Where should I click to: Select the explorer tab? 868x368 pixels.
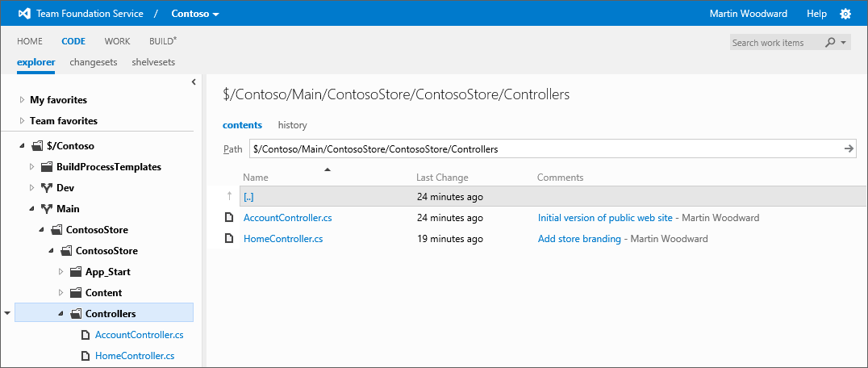pos(36,62)
